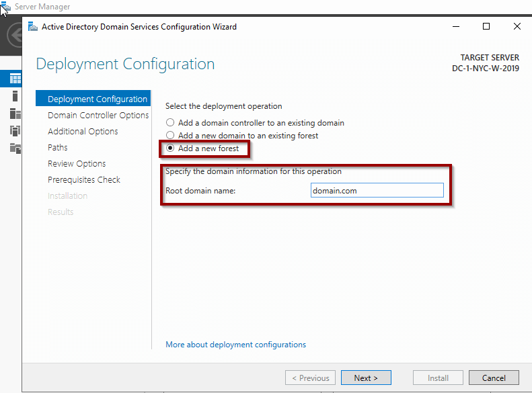
Task: Open the Deployment Configuration wizard step
Action: coord(93,99)
